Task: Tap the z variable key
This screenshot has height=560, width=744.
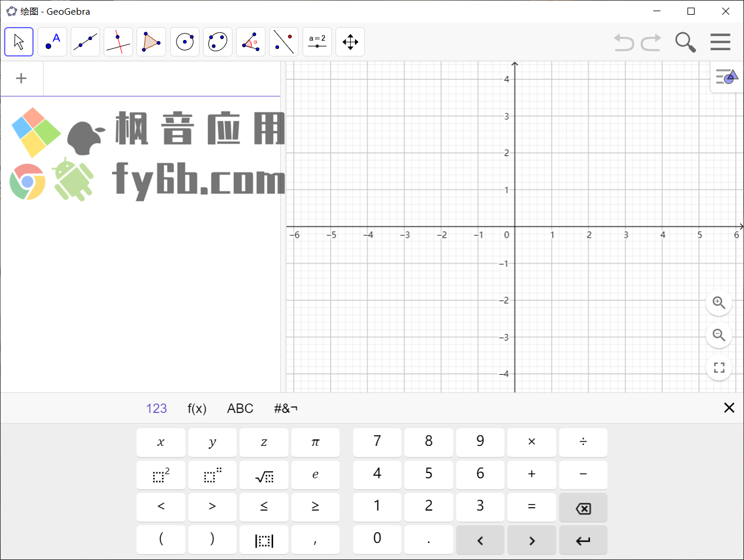Action: [264, 442]
